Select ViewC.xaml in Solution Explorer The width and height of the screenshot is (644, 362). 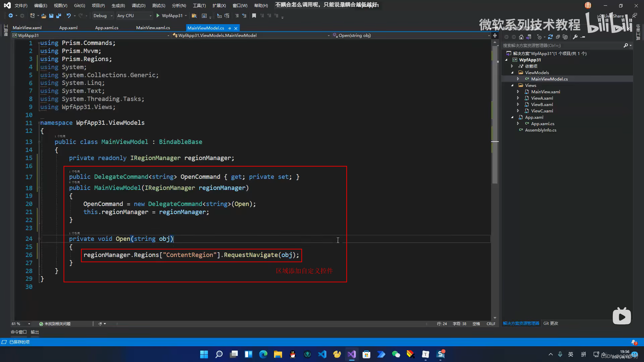(x=542, y=111)
